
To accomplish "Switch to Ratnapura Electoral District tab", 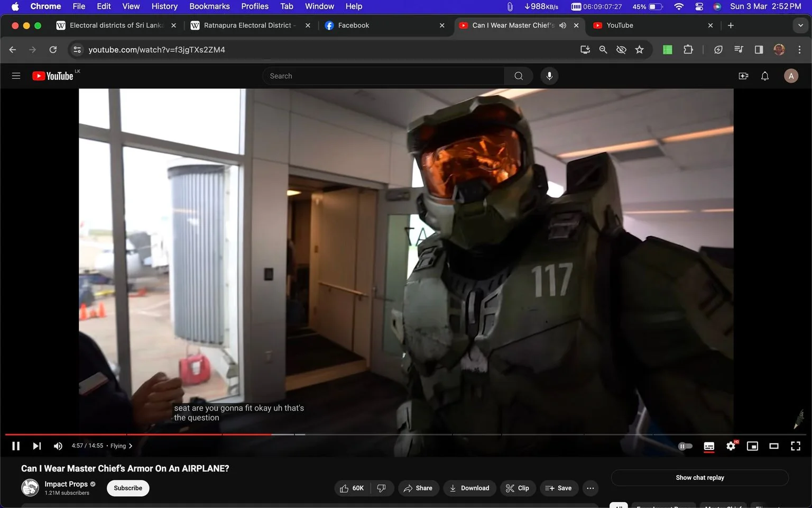I will (250, 25).
